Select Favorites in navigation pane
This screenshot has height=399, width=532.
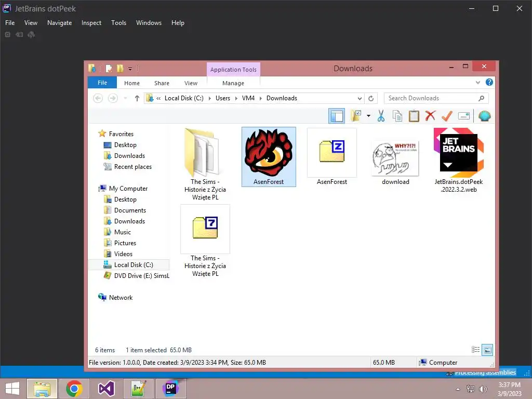click(121, 134)
